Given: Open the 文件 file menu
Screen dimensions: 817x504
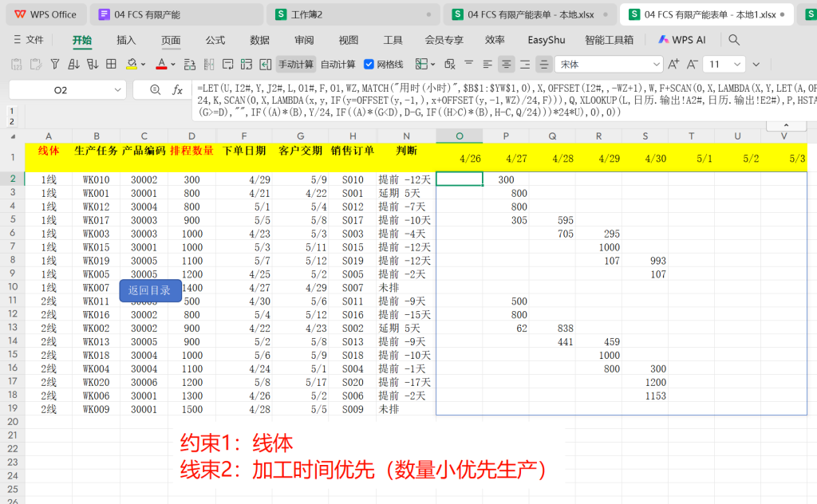Looking at the screenshot, I should tap(29, 40).
